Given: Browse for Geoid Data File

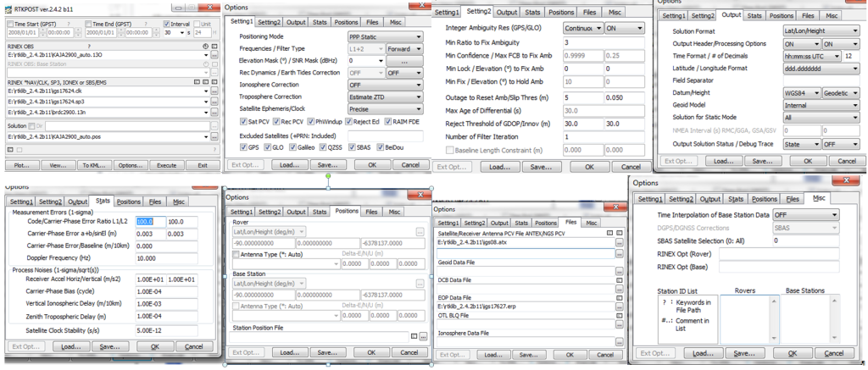Looking at the screenshot, I should click(619, 271).
